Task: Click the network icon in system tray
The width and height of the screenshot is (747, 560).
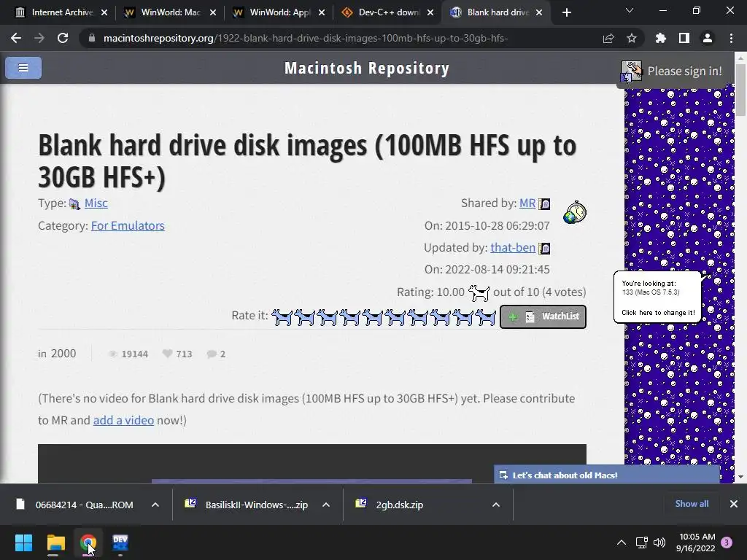Action: point(641,542)
